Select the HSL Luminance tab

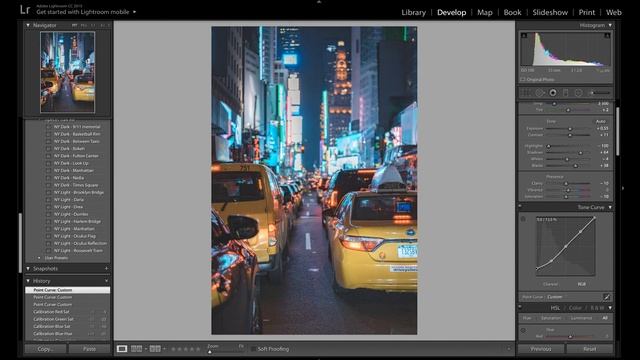pos(581,318)
